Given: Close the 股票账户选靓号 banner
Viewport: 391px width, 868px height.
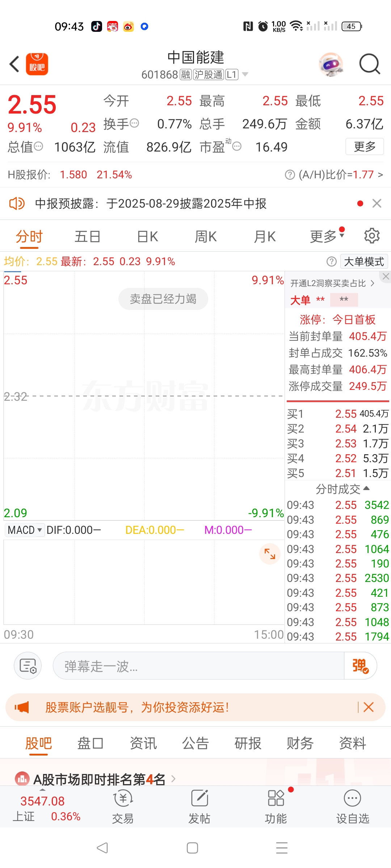Looking at the screenshot, I should (x=369, y=707).
